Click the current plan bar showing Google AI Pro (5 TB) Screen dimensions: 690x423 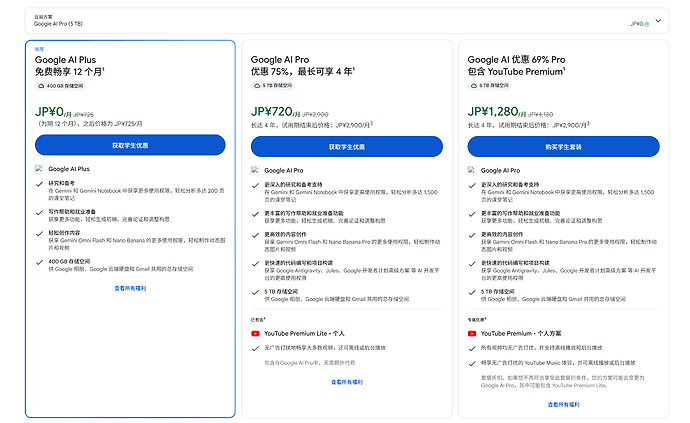point(347,21)
